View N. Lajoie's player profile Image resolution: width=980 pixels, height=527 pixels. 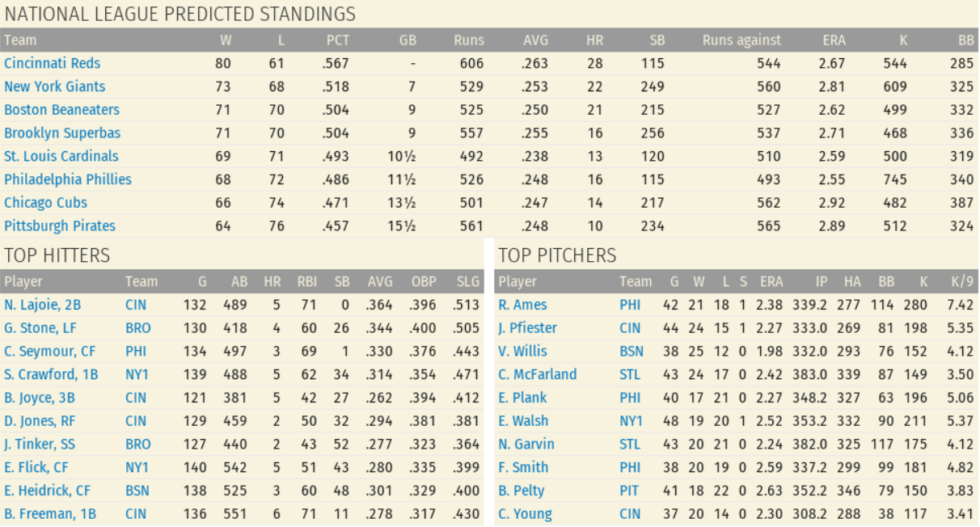pos(42,305)
